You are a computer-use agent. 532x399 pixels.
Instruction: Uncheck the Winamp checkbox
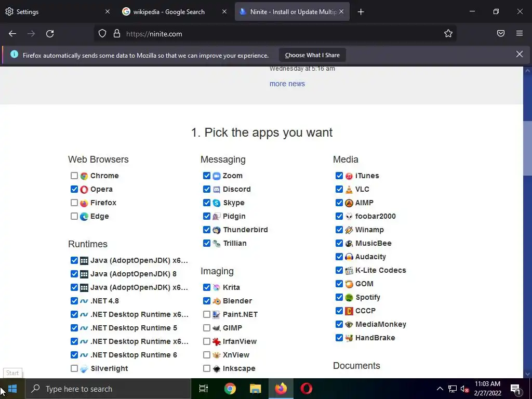[x=339, y=230]
